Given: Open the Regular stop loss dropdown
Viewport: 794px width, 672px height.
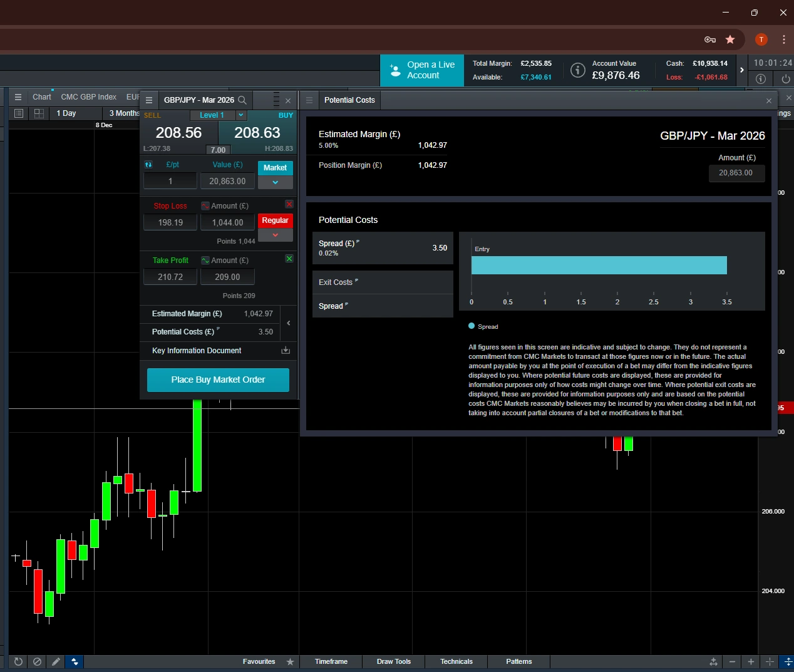Looking at the screenshot, I should (x=275, y=234).
